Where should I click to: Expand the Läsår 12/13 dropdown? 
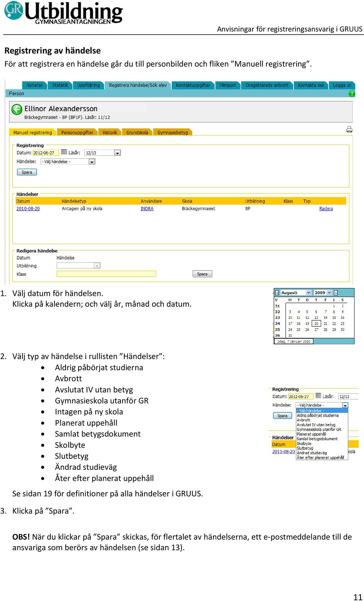coord(118,153)
